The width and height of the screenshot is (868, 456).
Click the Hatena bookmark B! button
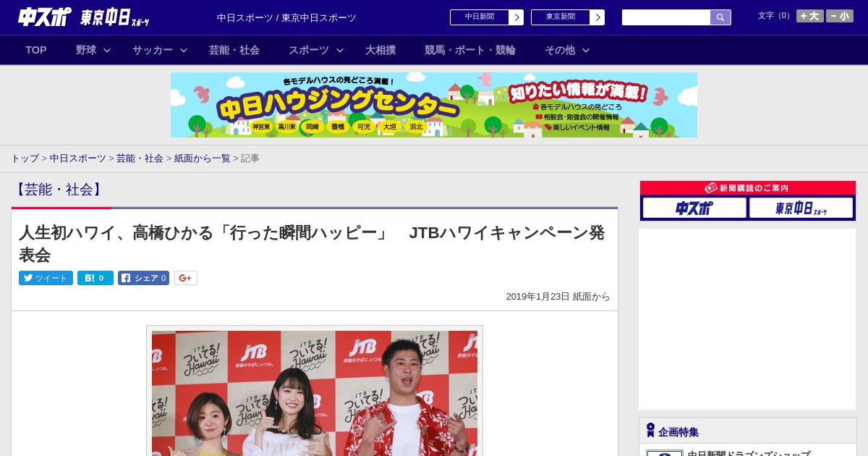coord(95,278)
